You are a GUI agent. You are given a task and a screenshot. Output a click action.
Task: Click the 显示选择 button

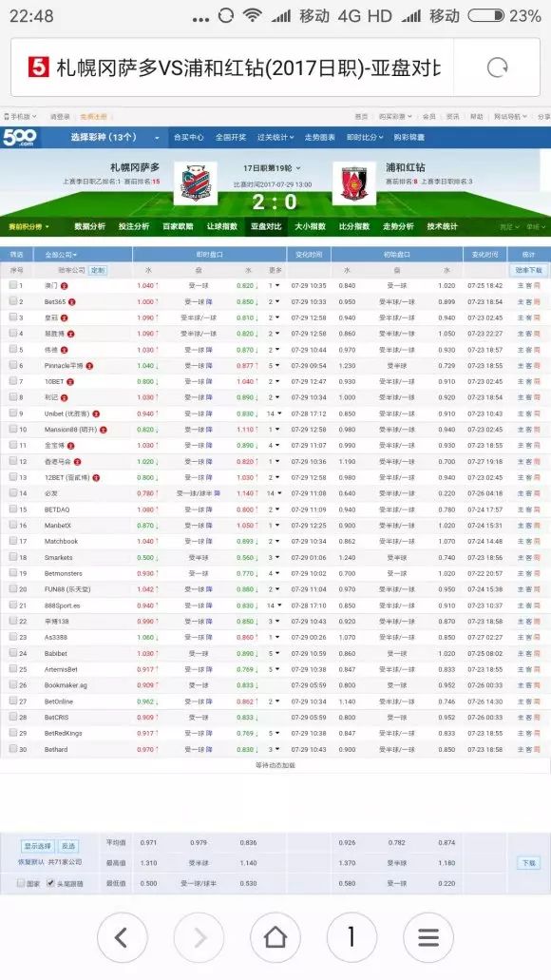[x=37, y=846]
